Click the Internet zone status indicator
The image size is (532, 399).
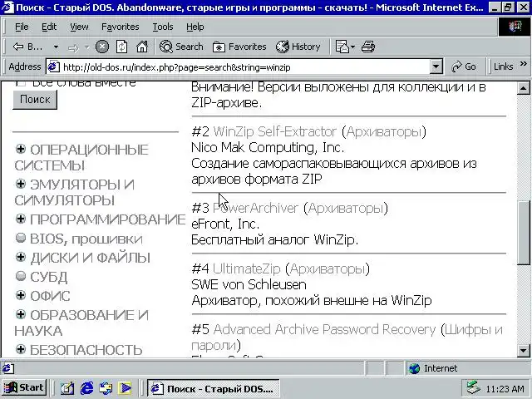click(433, 368)
